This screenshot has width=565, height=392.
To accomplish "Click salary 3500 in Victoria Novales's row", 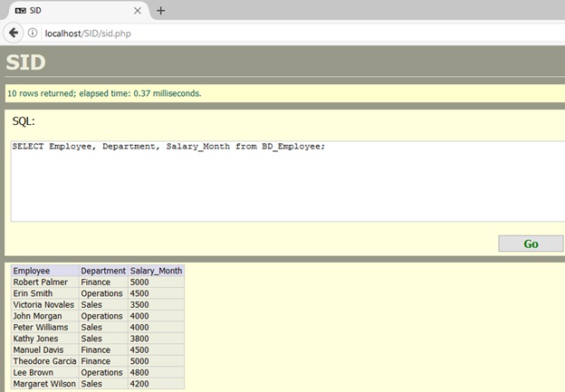I will click(156, 304).
